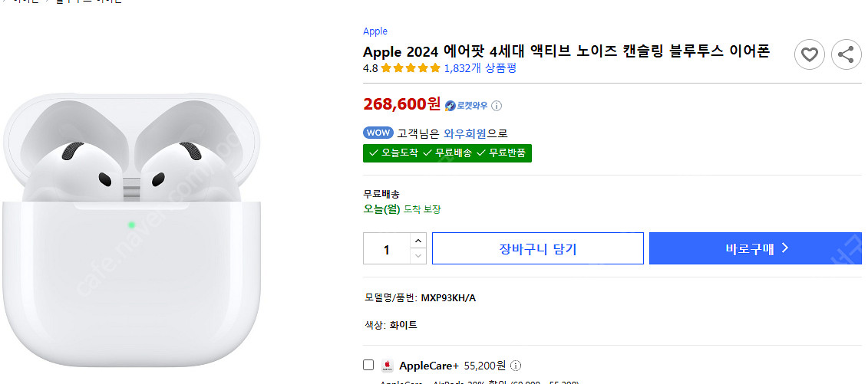868x384 pixels.
Task: Click info icon next to 55,200원
Action: click(x=516, y=366)
